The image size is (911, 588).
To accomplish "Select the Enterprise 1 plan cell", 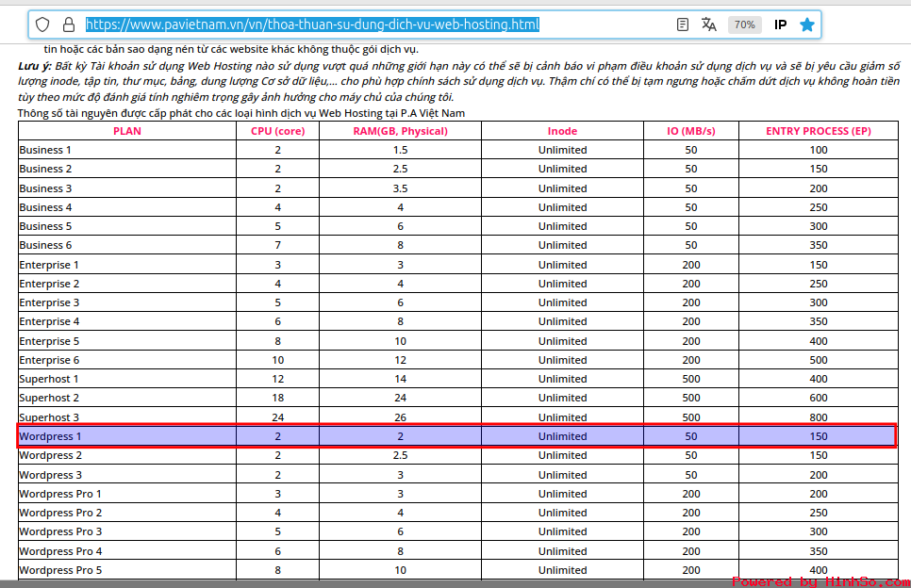I will coord(127,265).
